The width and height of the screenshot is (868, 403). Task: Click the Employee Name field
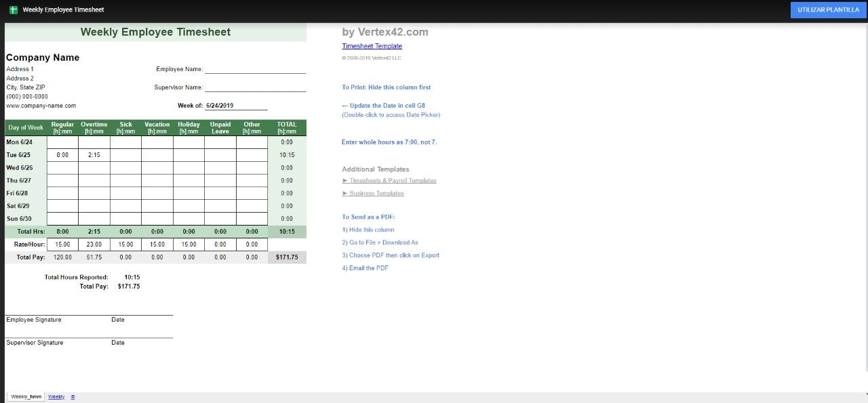click(255, 69)
